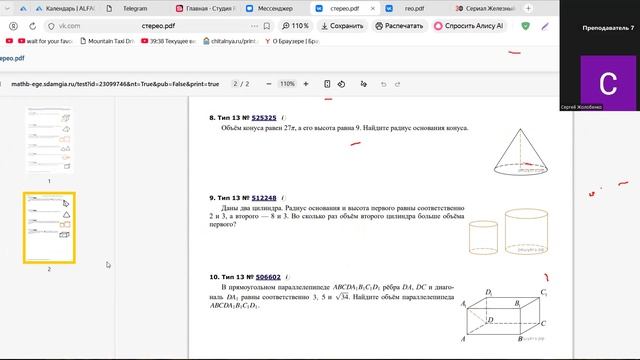The image size is (640, 360).
Task: Open the О Браузере bookmark
Action: click(292, 41)
